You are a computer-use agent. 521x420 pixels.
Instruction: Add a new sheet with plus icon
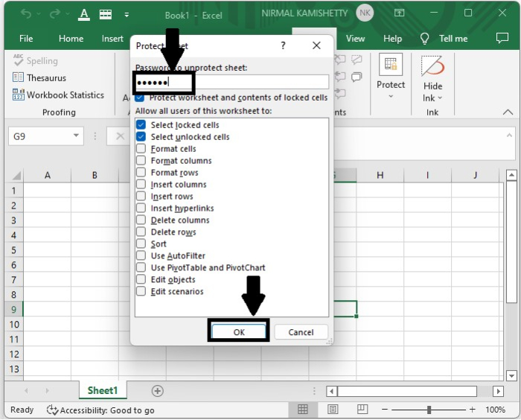pyautogui.click(x=158, y=391)
